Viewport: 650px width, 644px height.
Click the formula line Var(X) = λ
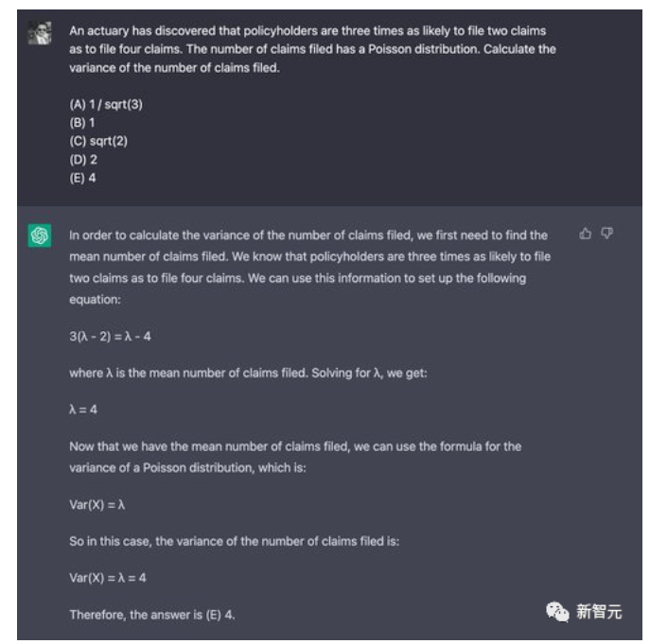click(97, 504)
